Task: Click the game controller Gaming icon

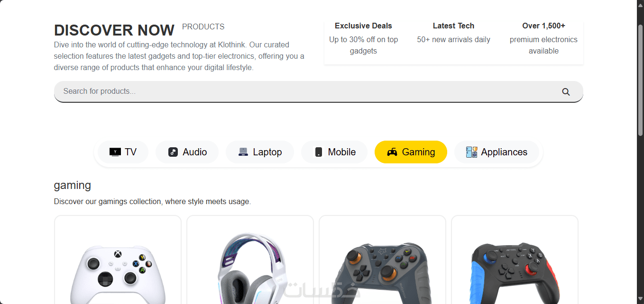Action: pyautogui.click(x=392, y=152)
